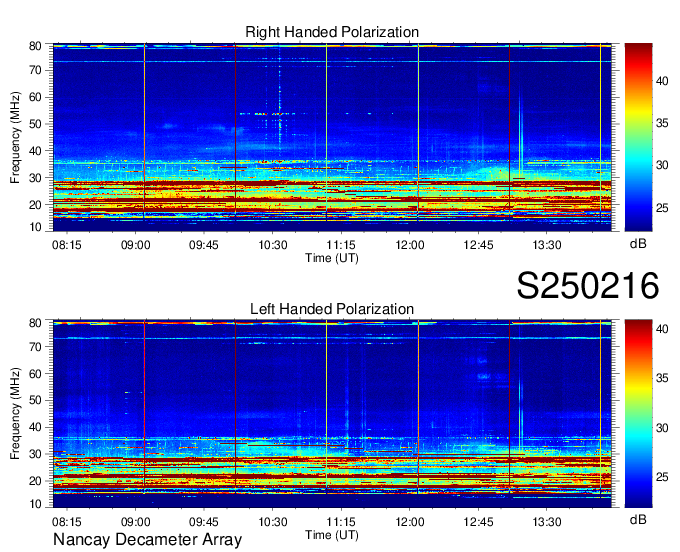This screenshot has width=680, height=552.
Task: Click the 20 MHz tick of Left Handed plot
Action: pos(35,481)
